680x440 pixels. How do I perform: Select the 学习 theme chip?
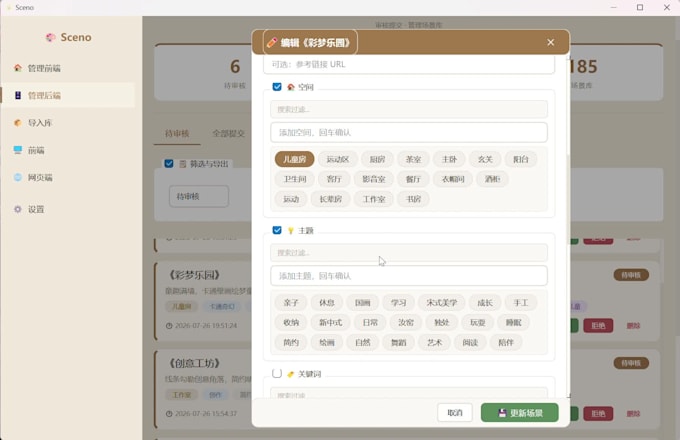pyautogui.click(x=399, y=303)
